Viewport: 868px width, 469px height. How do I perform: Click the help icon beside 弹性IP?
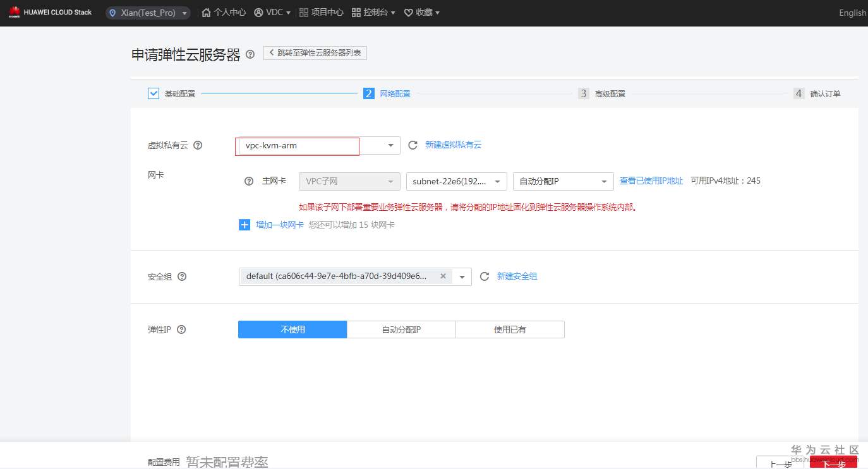[x=181, y=329]
